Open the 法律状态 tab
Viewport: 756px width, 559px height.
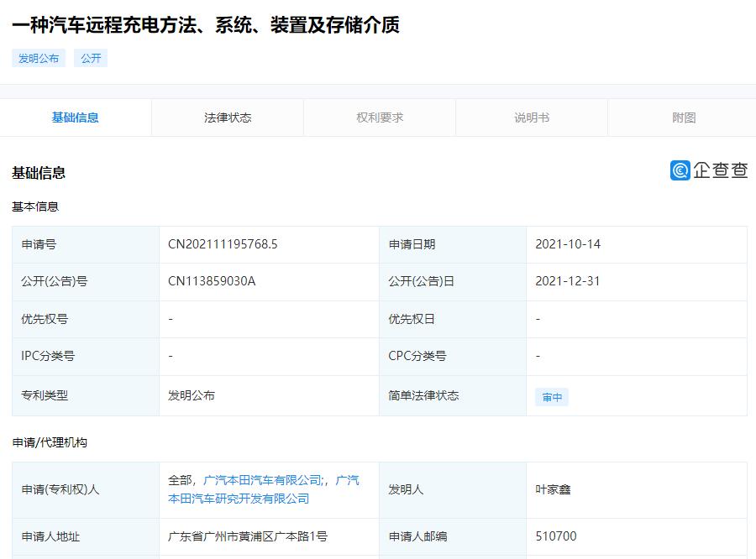228,118
